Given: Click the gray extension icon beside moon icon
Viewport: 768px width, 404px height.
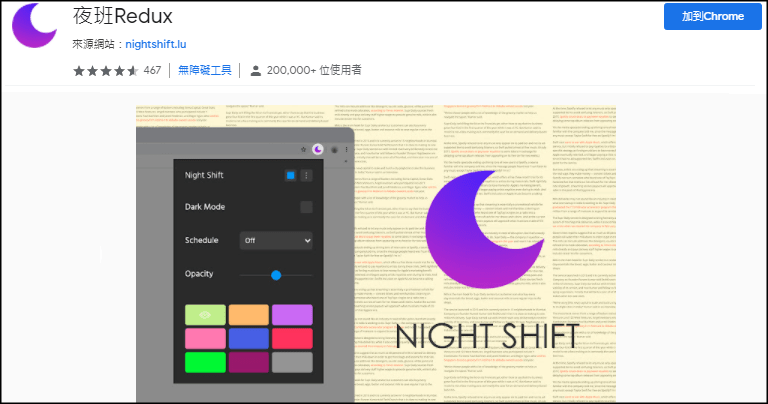Looking at the screenshot, I should pyautogui.click(x=334, y=150).
